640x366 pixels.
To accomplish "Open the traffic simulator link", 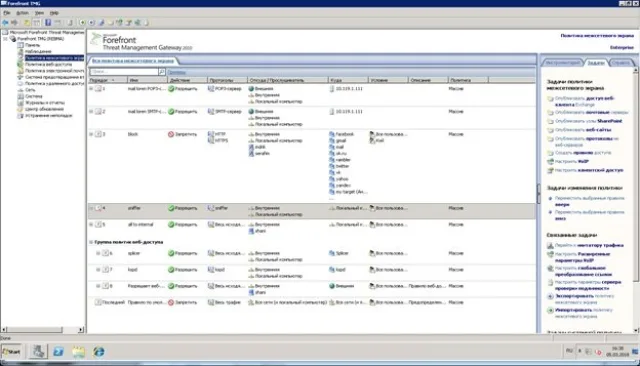I will pos(589,245).
